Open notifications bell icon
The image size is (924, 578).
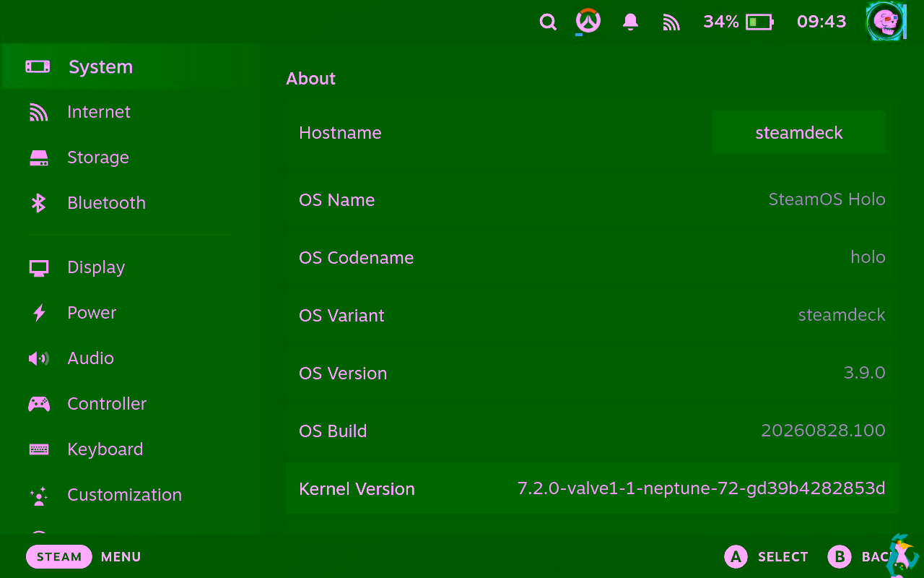tap(630, 22)
